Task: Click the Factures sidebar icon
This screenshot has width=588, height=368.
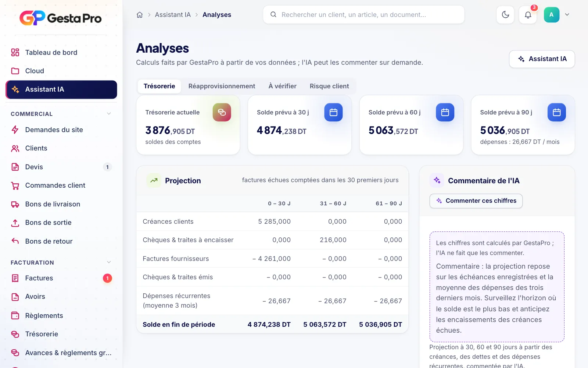Action: 15,278
